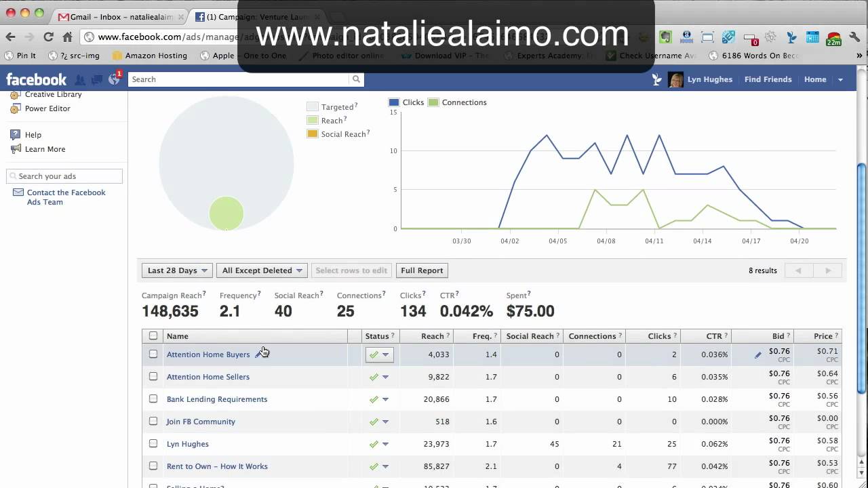This screenshot has height=488, width=868.
Task: Click the Search your ads field
Action: [x=64, y=176]
